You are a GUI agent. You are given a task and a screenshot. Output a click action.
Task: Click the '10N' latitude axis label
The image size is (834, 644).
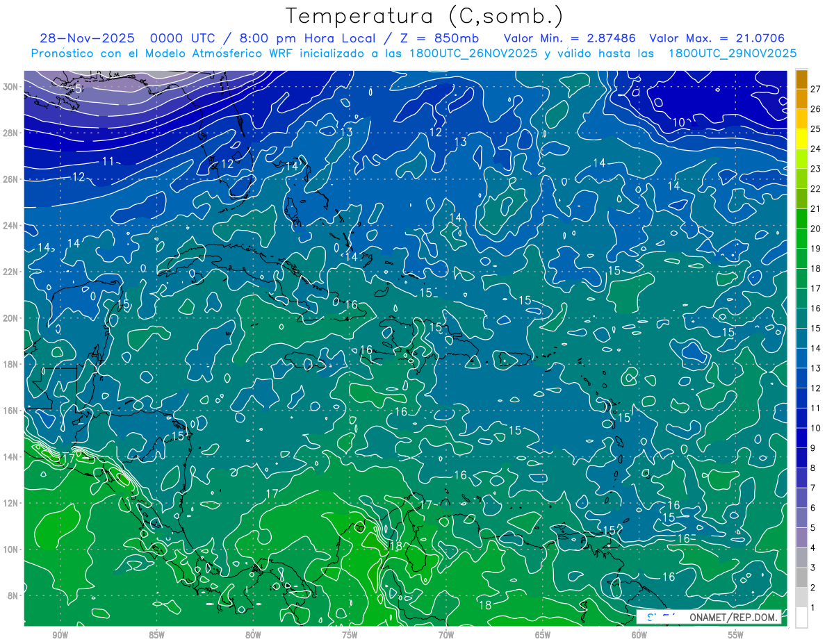coord(11,550)
